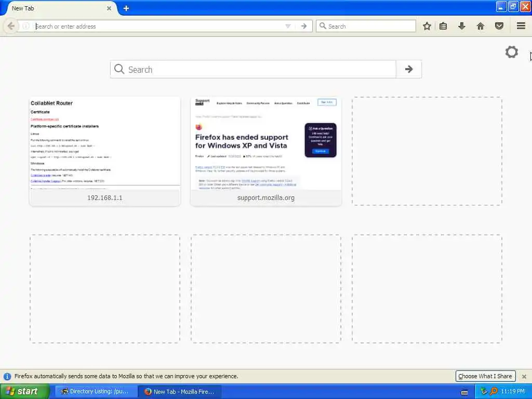Go to the Home page icon
The image size is (532, 399).
[x=481, y=26]
